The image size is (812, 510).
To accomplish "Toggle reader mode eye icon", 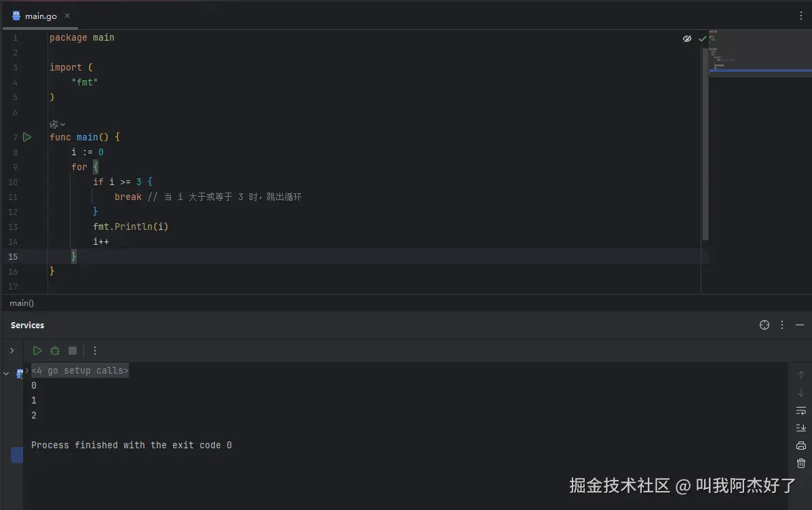I will click(687, 39).
